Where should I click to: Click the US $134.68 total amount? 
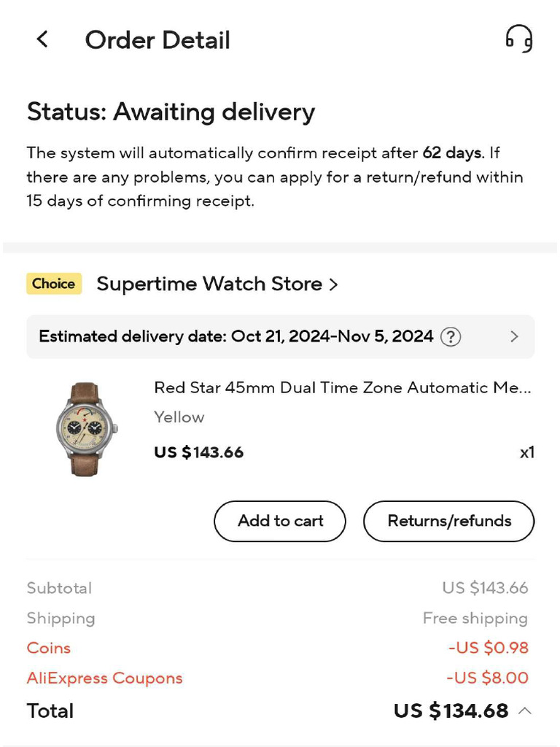[x=451, y=711]
